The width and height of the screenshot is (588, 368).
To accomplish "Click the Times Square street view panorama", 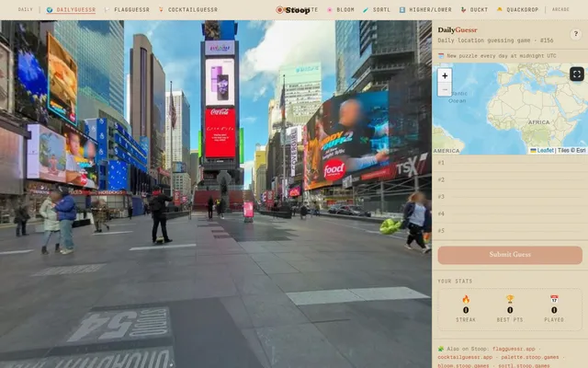I will 216,194.
